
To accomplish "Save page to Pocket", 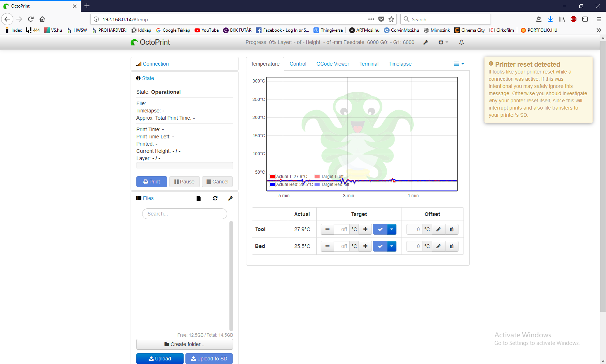I will coord(381,19).
